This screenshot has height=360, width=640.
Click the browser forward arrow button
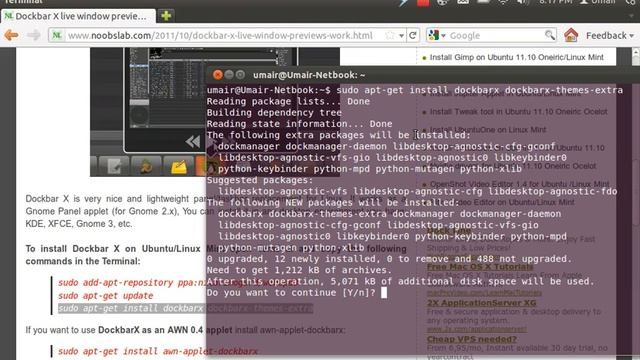(33, 36)
